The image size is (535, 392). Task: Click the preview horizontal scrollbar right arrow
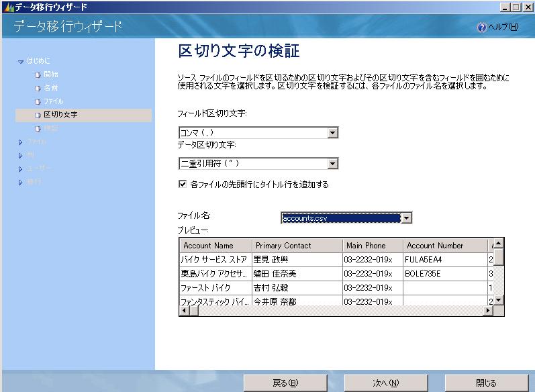tap(488, 311)
